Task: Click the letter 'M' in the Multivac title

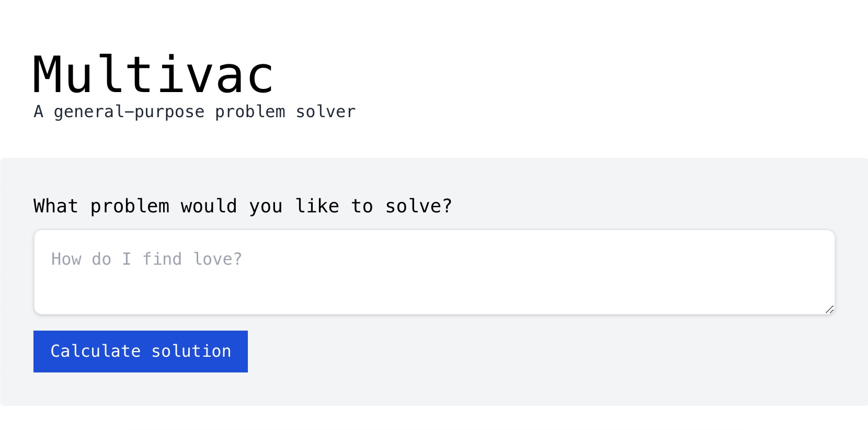Action: [x=49, y=75]
